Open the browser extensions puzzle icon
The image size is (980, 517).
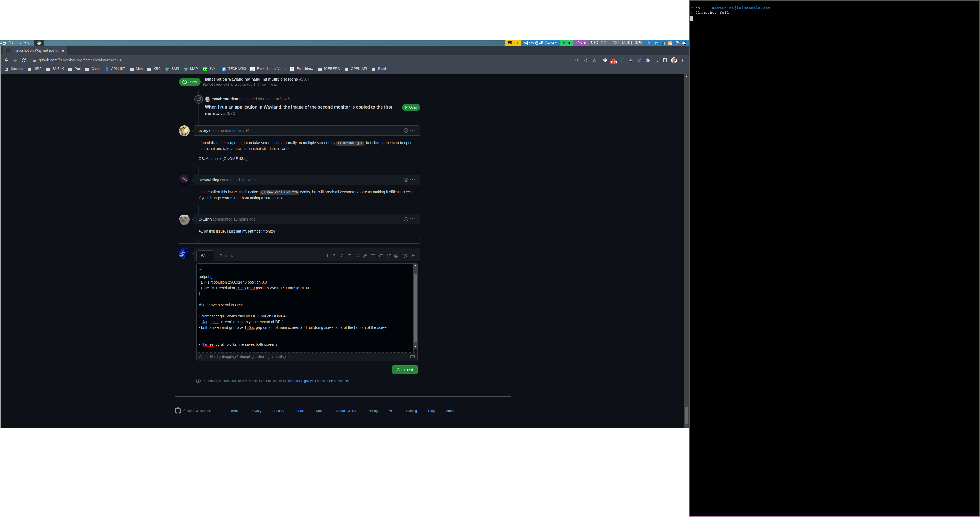coord(648,60)
